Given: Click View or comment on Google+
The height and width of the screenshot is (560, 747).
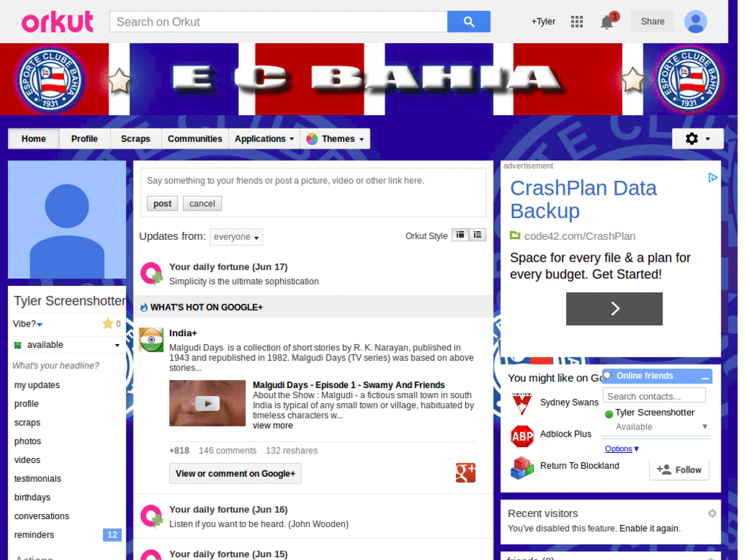Looking at the screenshot, I should (236, 473).
